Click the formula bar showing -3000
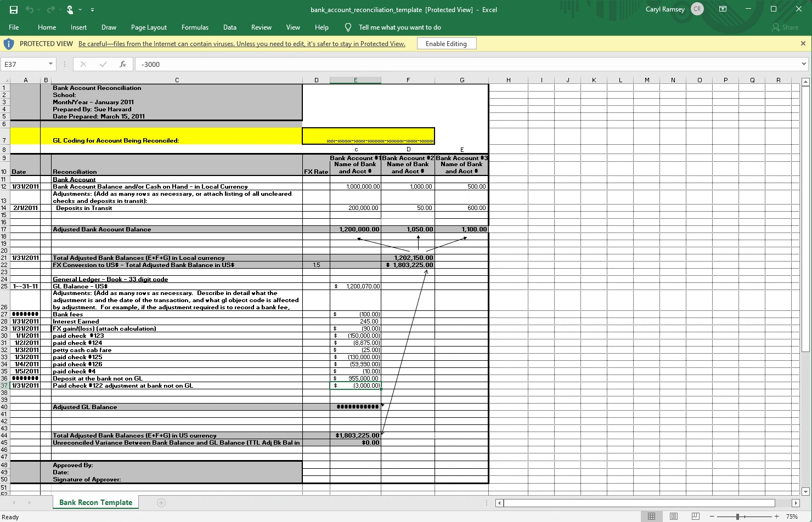The height and width of the screenshot is (522, 812). [x=466, y=64]
